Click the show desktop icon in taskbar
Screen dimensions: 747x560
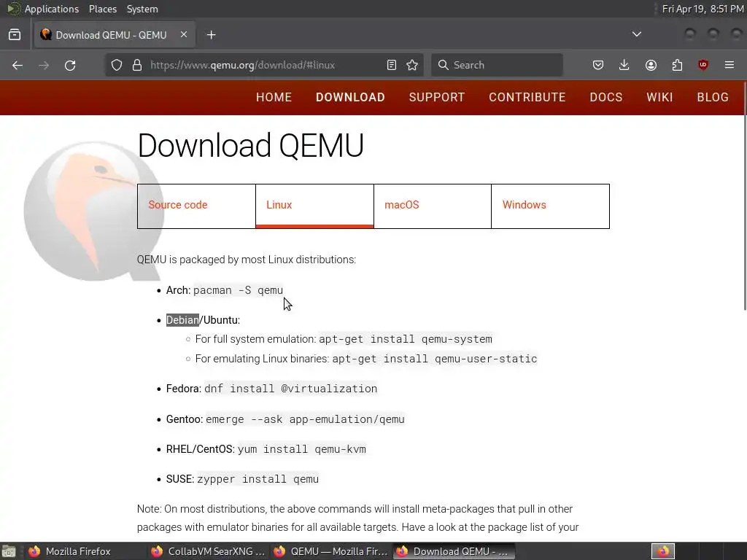(x=9, y=551)
